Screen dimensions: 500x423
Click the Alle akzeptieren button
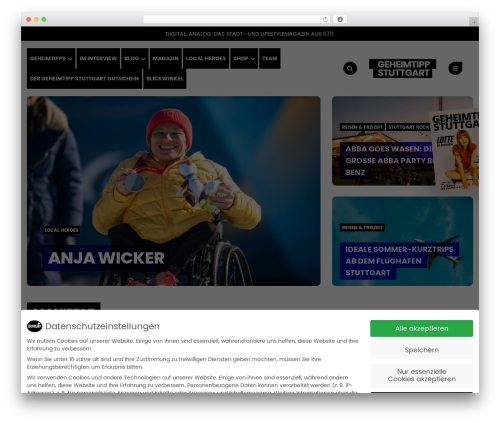(x=421, y=329)
